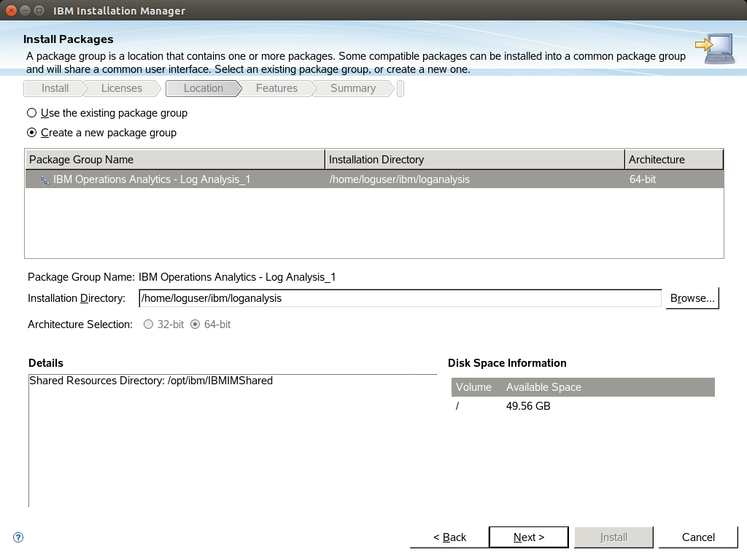Click the Details section heading

click(x=46, y=363)
